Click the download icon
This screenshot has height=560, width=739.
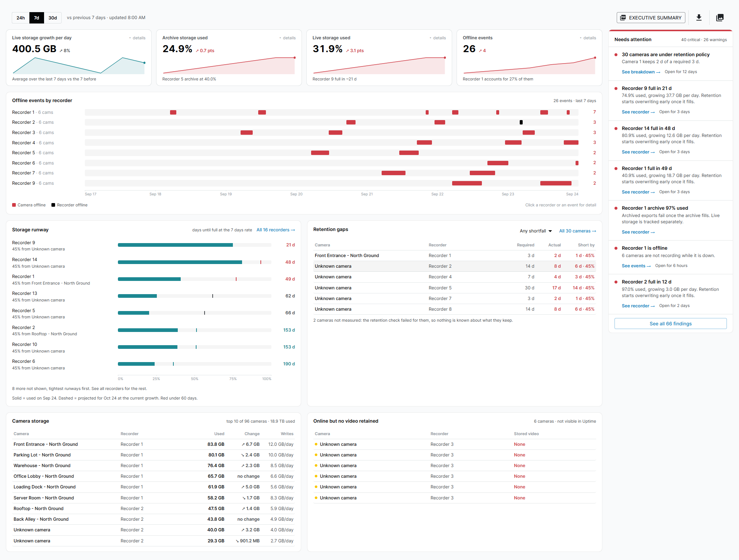coord(699,18)
